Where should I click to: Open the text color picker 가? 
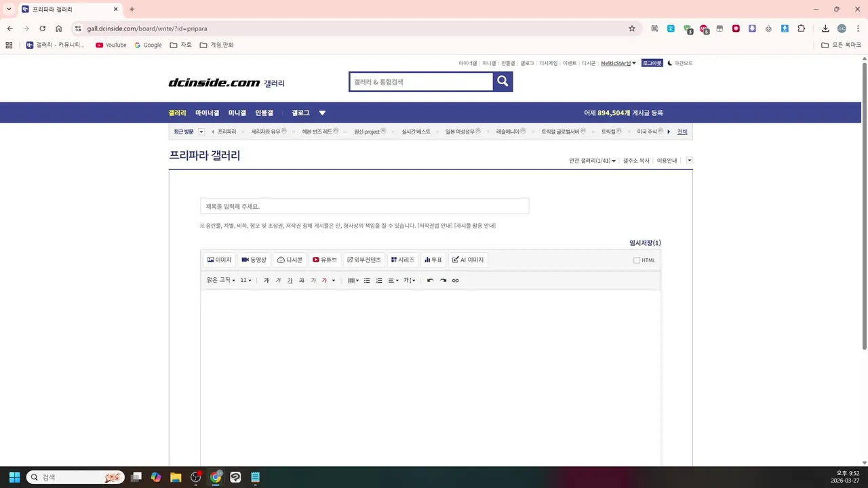click(x=324, y=281)
